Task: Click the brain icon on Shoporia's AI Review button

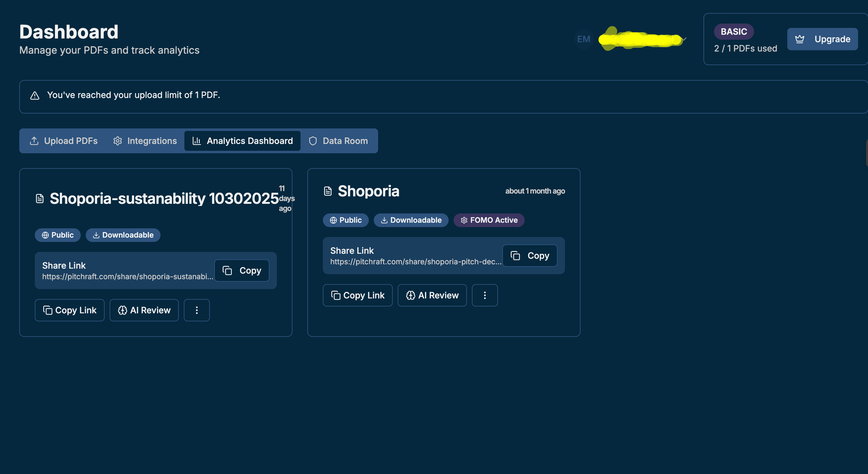Action: [x=411, y=295]
